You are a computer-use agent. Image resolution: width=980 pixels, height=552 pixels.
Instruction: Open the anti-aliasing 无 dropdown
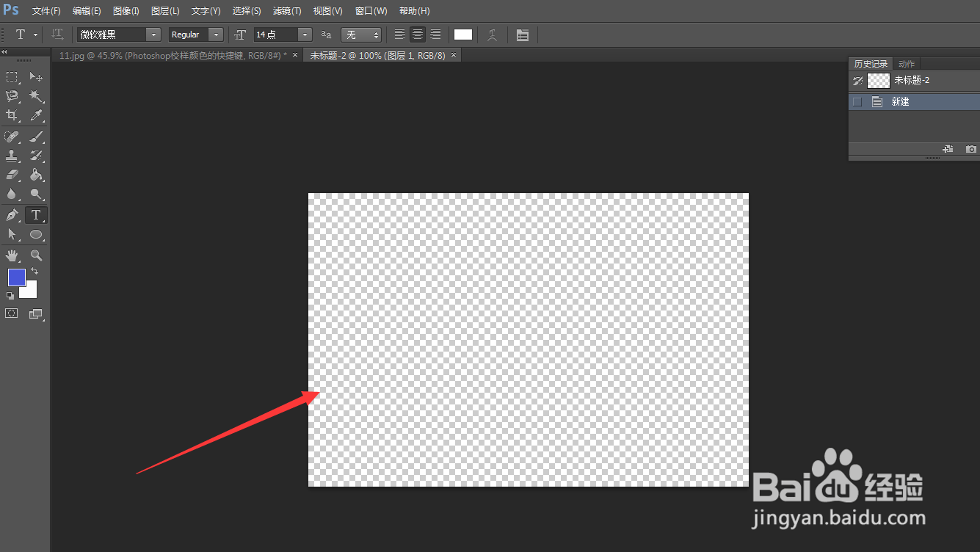(x=361, y=34)
